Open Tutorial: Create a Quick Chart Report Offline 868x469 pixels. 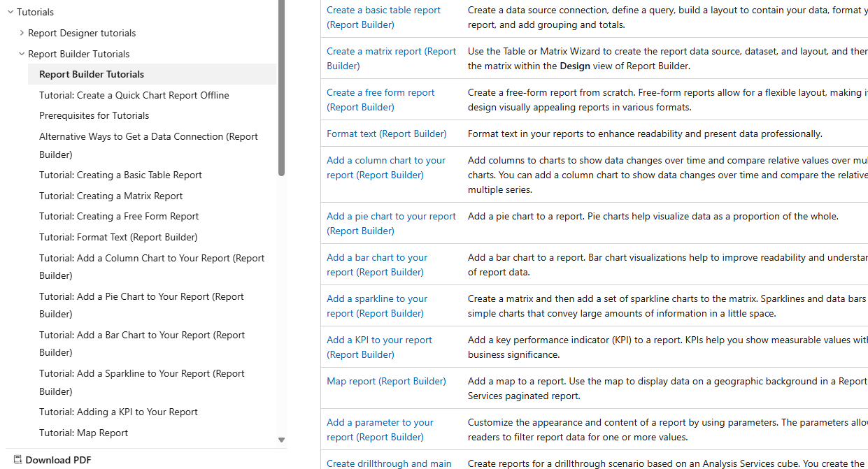[134, 95]
